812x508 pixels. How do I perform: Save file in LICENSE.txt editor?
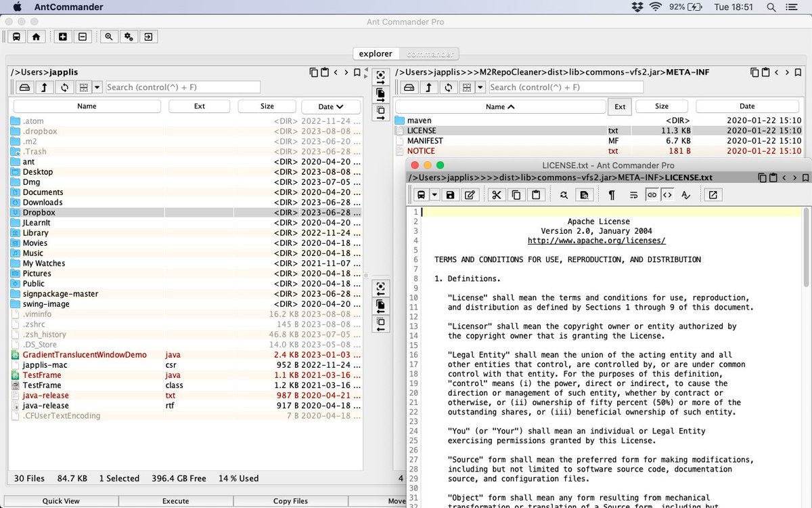coord(451,195)
